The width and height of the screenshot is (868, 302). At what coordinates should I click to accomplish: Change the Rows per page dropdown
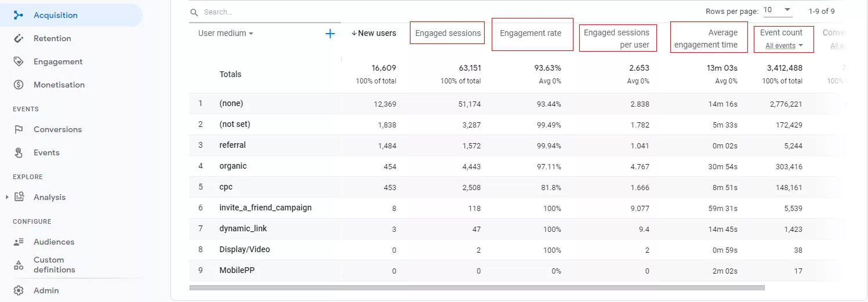coord(778,10)
